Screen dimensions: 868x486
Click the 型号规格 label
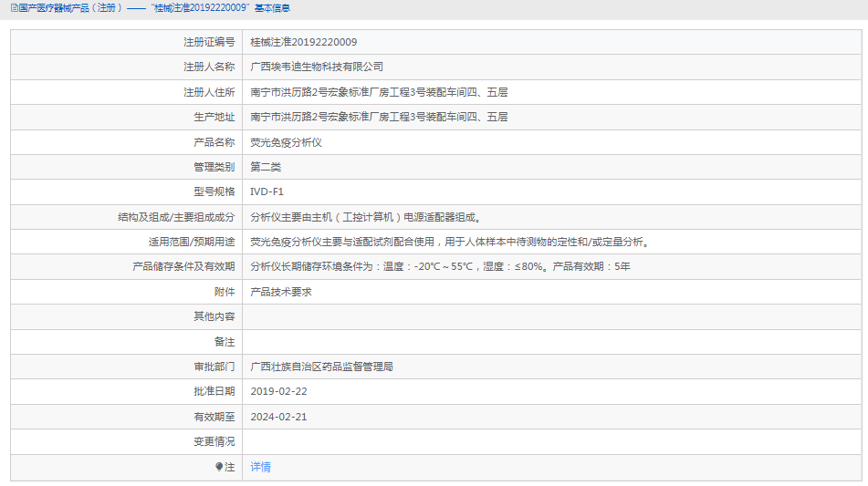[214, 191]
